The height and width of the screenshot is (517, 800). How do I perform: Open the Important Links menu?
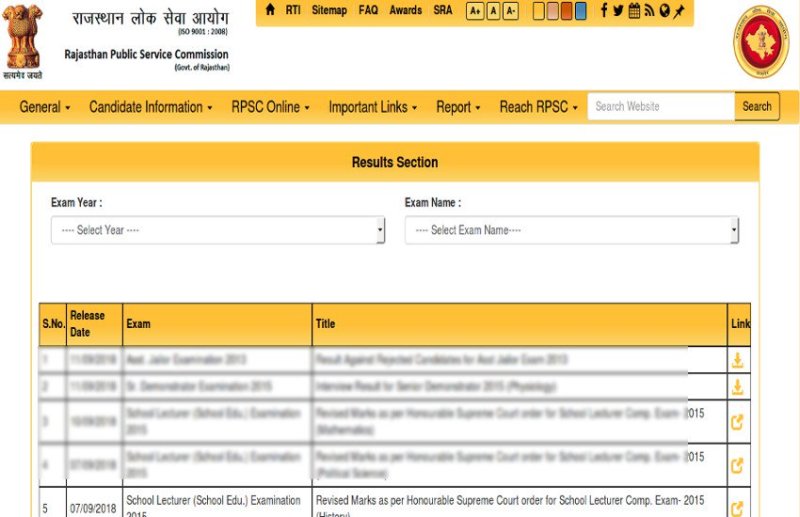pyautogui.click(x=372, y=107)
